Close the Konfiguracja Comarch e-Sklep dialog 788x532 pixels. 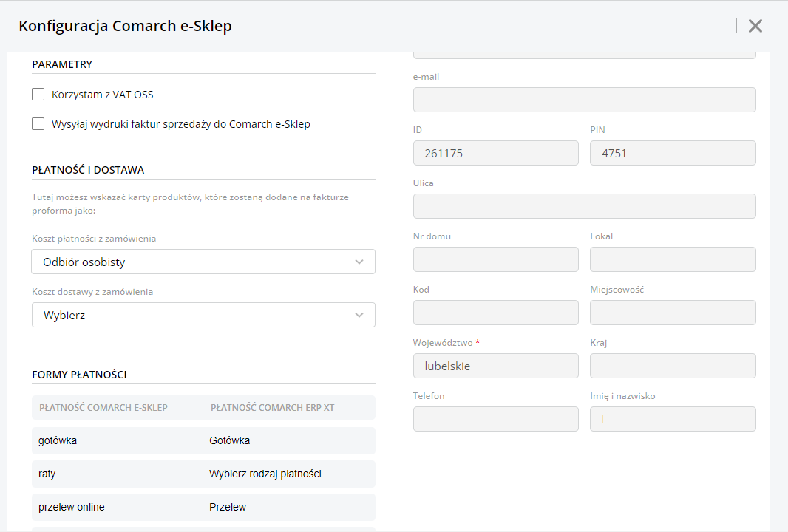click(755, 27)
